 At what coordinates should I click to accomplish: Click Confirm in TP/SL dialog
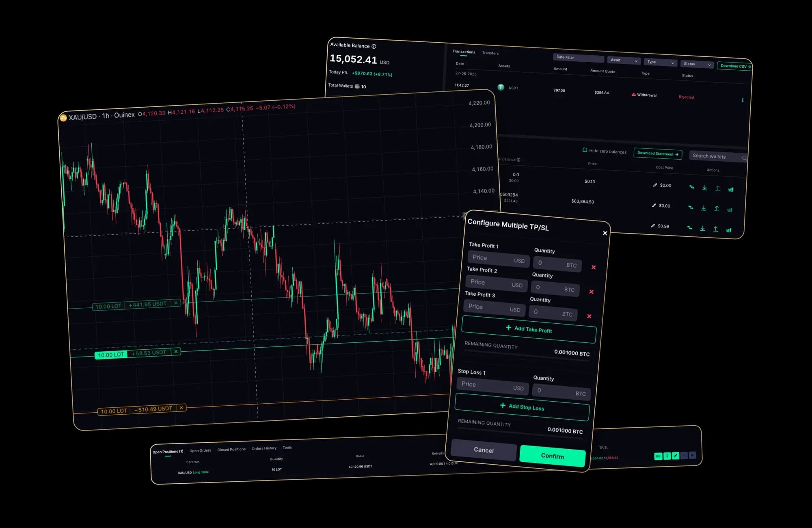pyautogui.click(x=553, y=456)
